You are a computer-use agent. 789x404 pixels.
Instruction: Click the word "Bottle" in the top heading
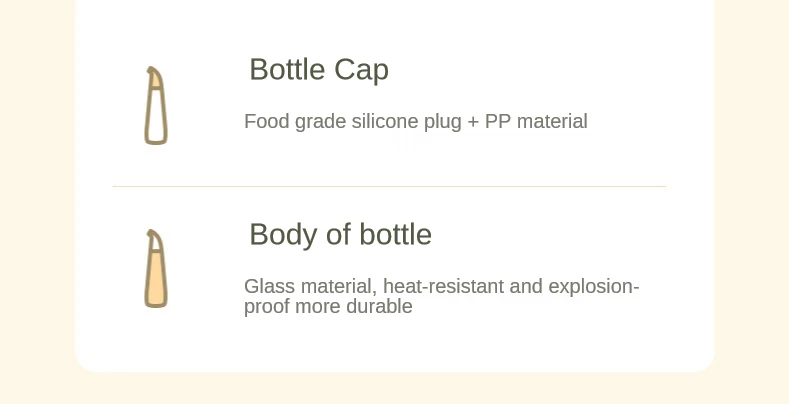click(286, 70)
